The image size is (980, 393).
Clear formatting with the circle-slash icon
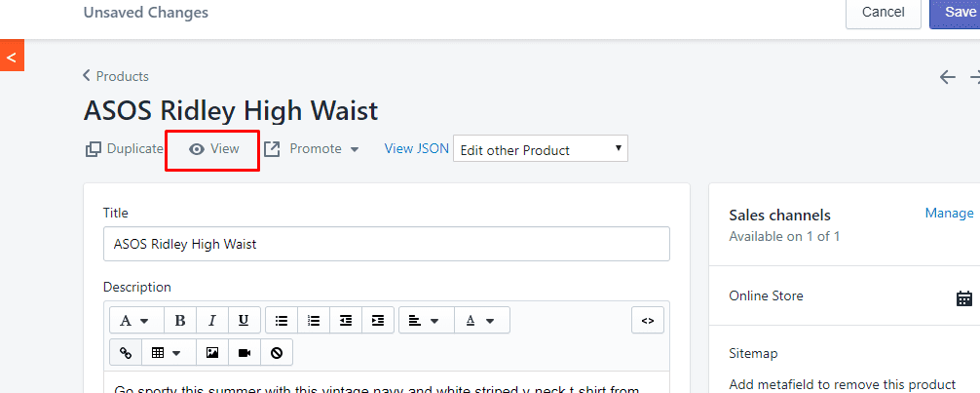277,353
